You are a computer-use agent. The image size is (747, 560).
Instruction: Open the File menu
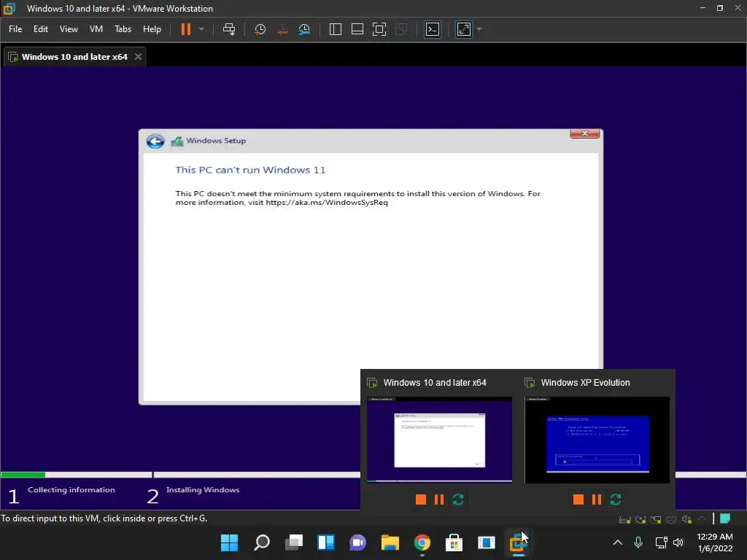click(x=15, y=29)
